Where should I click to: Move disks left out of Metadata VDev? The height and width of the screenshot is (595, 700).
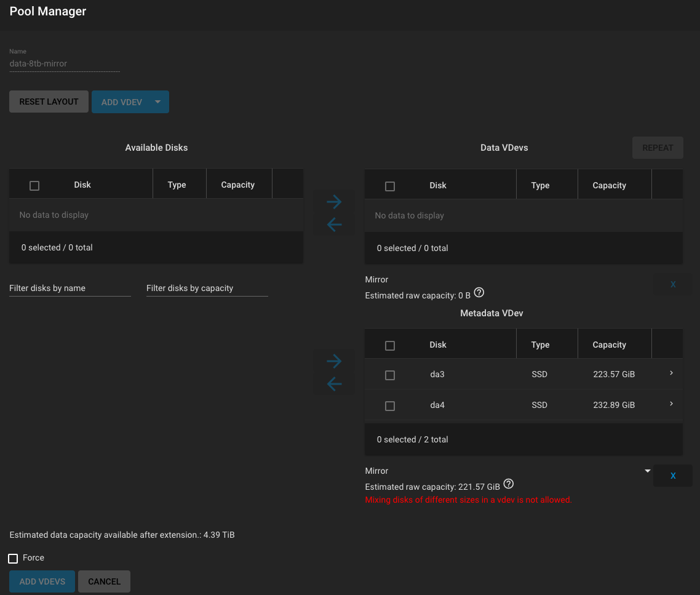pos(334,384)
